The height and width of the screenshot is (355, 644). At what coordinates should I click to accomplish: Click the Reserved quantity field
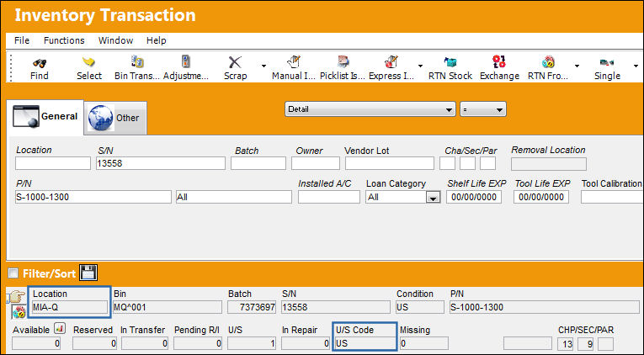pyautogui.click(x=94, y=343)
